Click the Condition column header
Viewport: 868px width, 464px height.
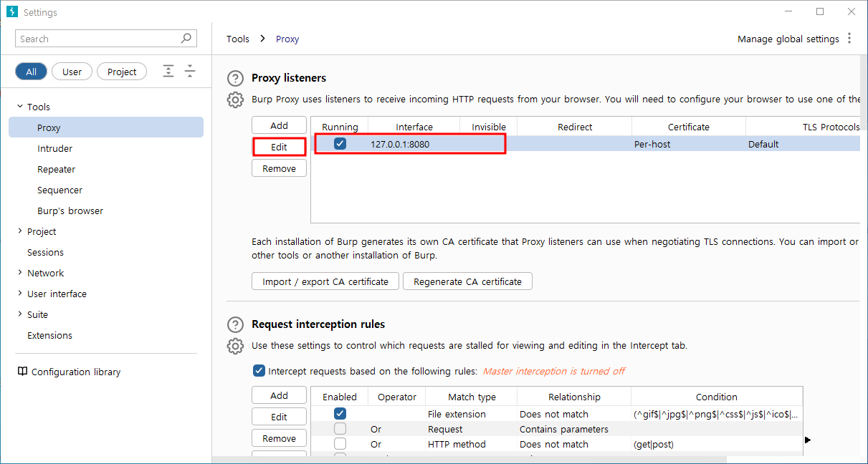[x=716, y=397]
